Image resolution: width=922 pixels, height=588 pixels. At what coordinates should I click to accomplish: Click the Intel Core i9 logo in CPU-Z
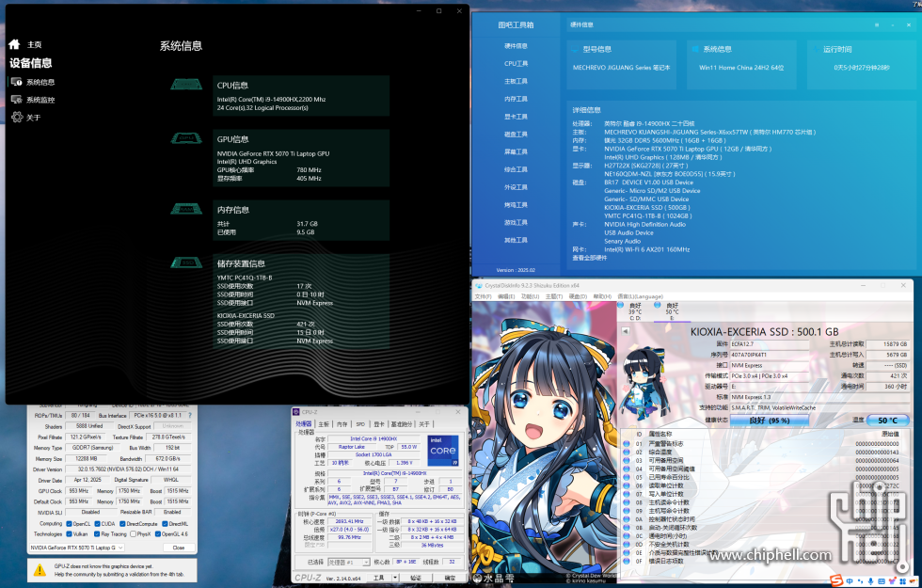[x=443, y=451]
